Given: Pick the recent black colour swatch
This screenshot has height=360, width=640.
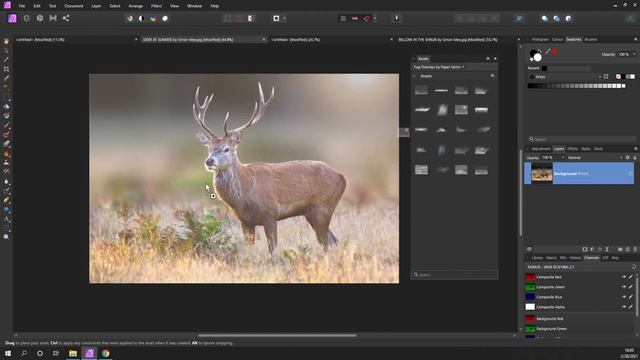Looking at the screenshot, I should (x=544, y=68).
